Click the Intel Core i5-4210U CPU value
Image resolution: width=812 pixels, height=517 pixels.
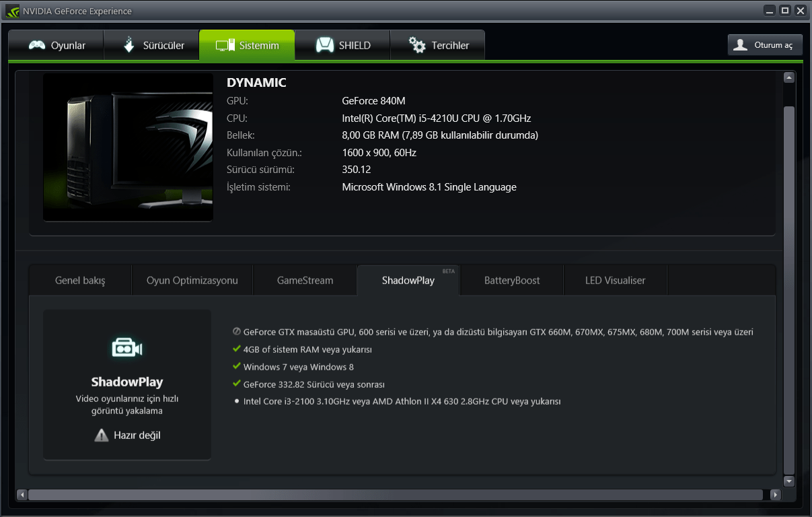[x=437, y=118]
